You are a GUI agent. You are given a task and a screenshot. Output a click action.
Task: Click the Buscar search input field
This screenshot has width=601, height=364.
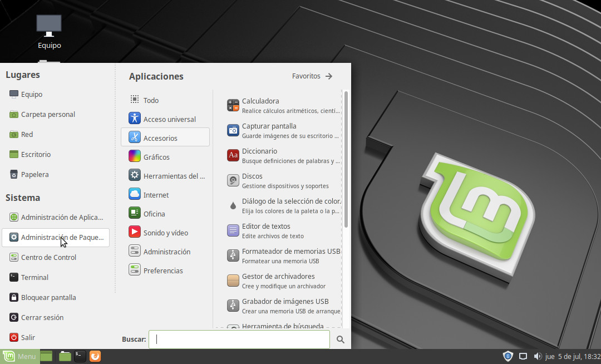(x=239, y=340)
